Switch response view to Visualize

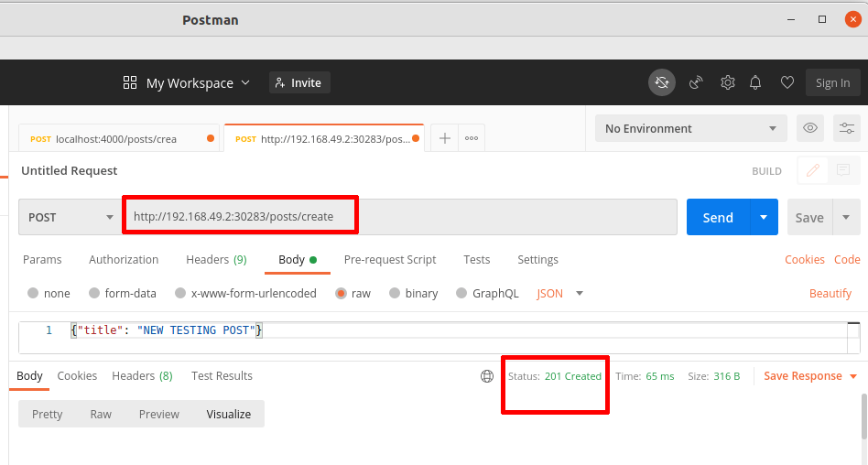click(x=229, y=414)
